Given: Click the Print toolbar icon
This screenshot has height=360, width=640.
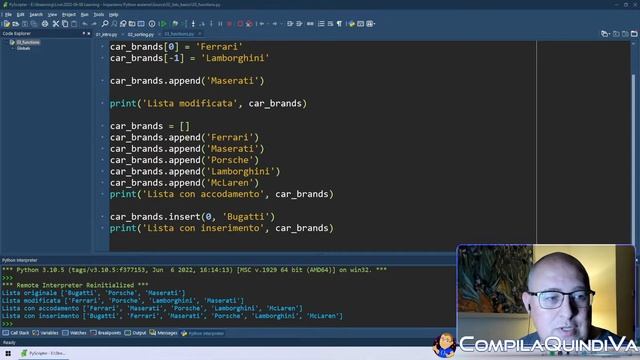Looking at the screenshot, I should (44, 24).
